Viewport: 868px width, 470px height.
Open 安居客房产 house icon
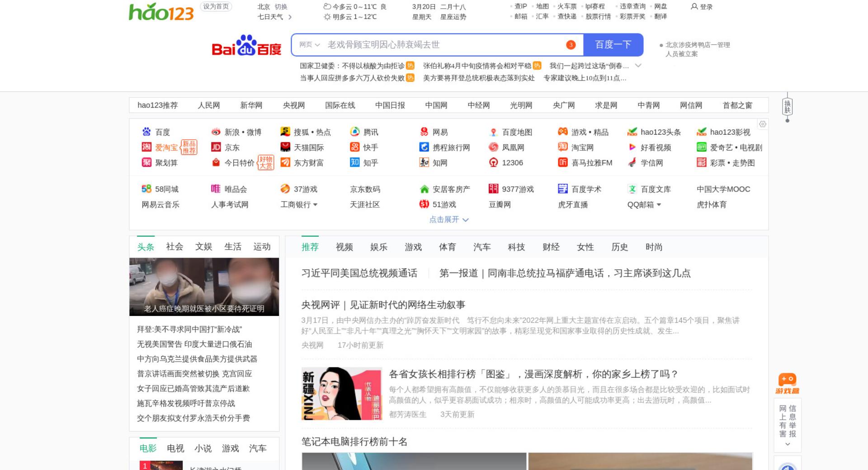coord(424,189)
